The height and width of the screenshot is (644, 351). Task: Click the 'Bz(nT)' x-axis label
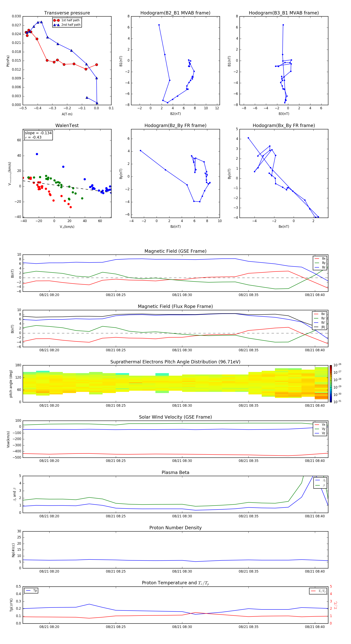pos(175,227)
